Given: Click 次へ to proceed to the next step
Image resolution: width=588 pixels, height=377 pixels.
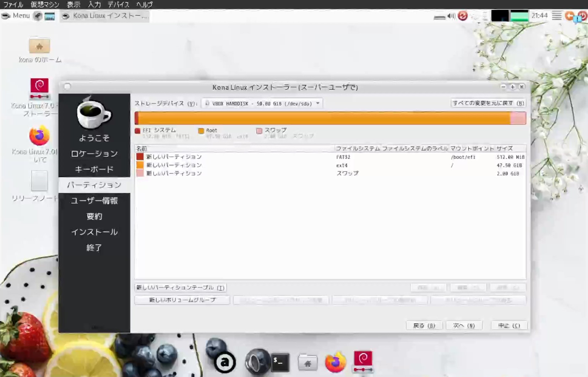Looking at the screenshot, I should (463, 325).
